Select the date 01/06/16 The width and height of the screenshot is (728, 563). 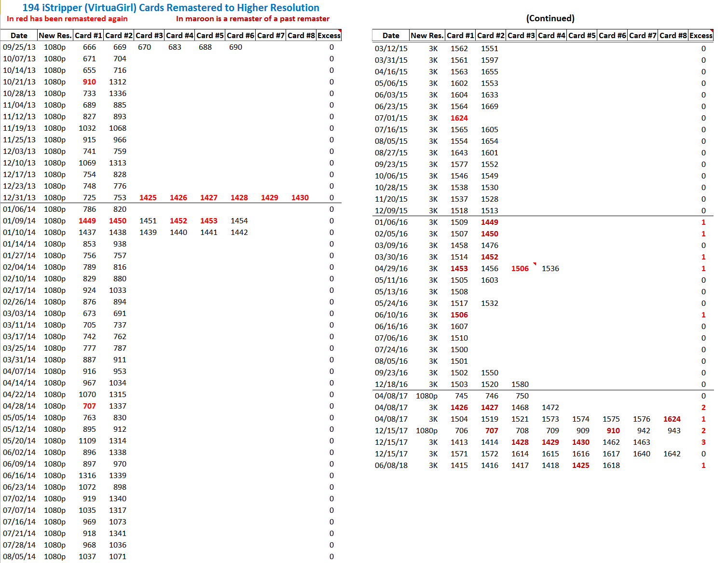(x=391, y=222)
